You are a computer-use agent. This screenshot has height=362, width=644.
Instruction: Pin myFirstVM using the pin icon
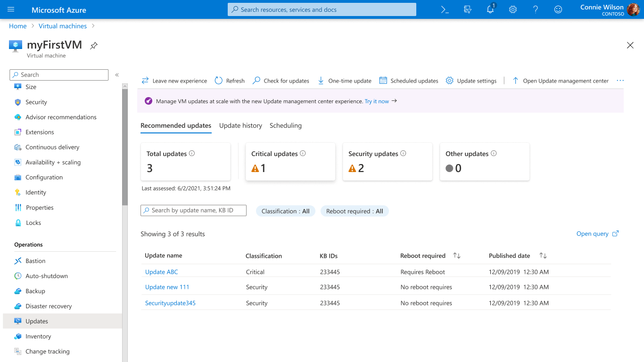pyautogui.click(x=94, y=46)
